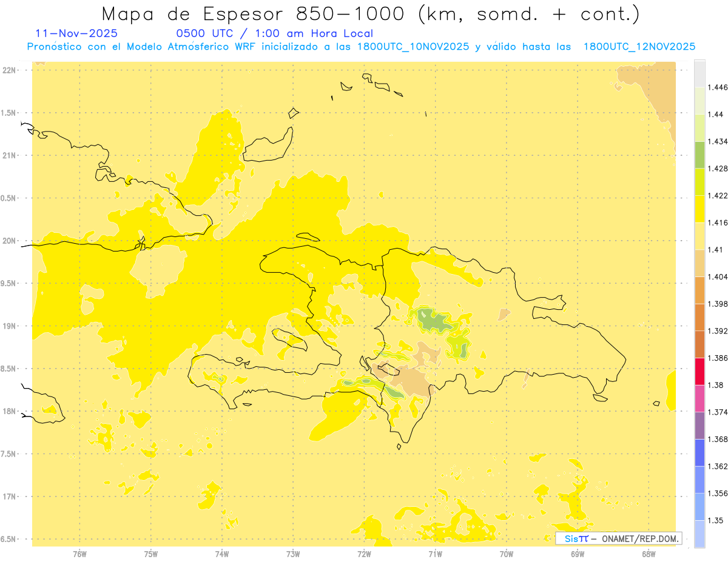Click the longitude label '68W'
This screenshot has width=728, height=562.
649,554
